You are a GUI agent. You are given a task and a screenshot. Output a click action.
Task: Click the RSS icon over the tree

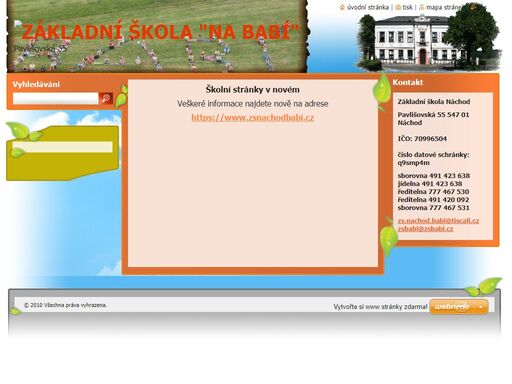point(474,7)
